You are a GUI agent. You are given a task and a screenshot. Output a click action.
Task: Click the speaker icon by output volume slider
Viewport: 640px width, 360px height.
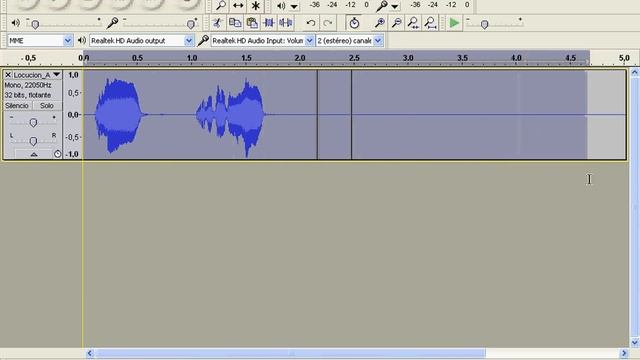[x=16, y=23]
